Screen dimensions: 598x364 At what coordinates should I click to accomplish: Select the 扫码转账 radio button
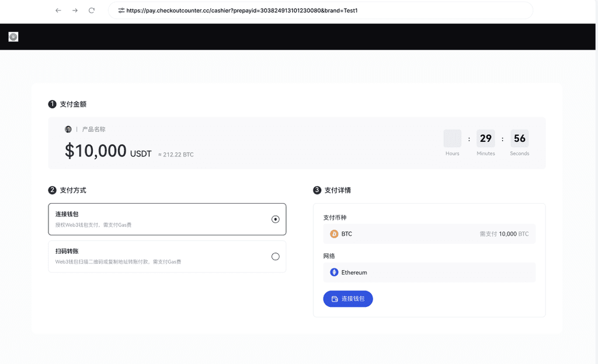tap(276, 257)
